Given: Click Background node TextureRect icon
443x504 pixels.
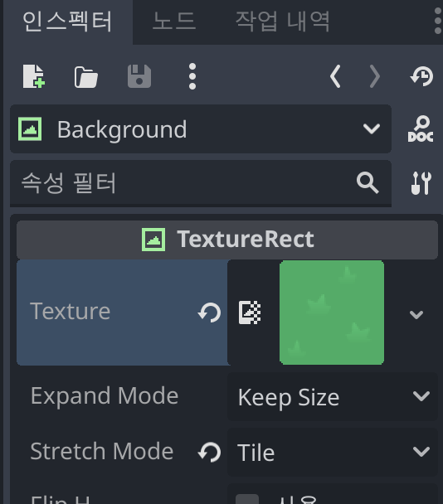Looking at the screenshot, I should (x=30, y=128).
